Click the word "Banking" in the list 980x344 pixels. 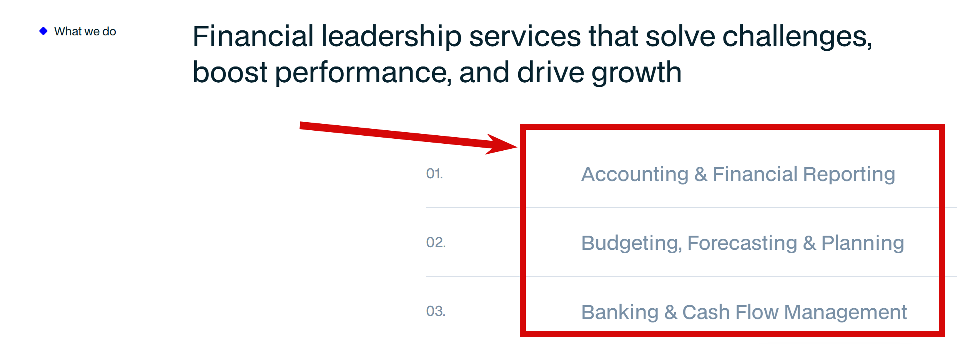pos(620,312)
